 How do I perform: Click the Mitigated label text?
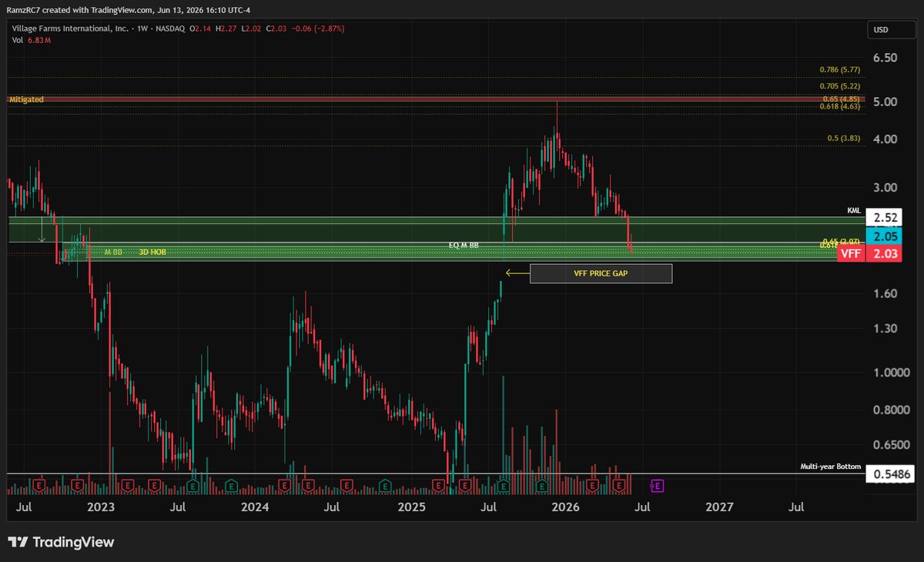tap(26, 99)
